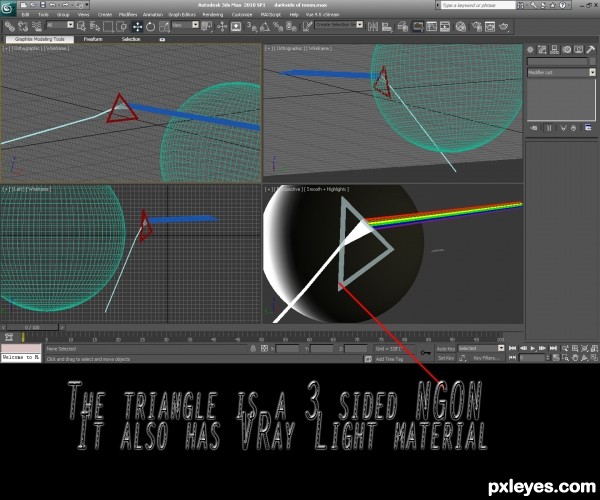This screenshot has width=600, height=500.
Task: Open the MAXScript menu
Action: (270, 15)
